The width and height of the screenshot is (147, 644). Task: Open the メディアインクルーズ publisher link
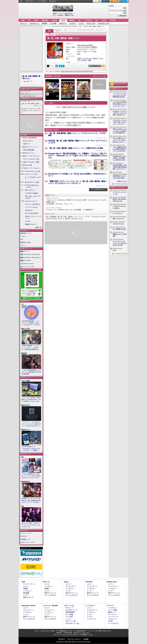(87, 47)
